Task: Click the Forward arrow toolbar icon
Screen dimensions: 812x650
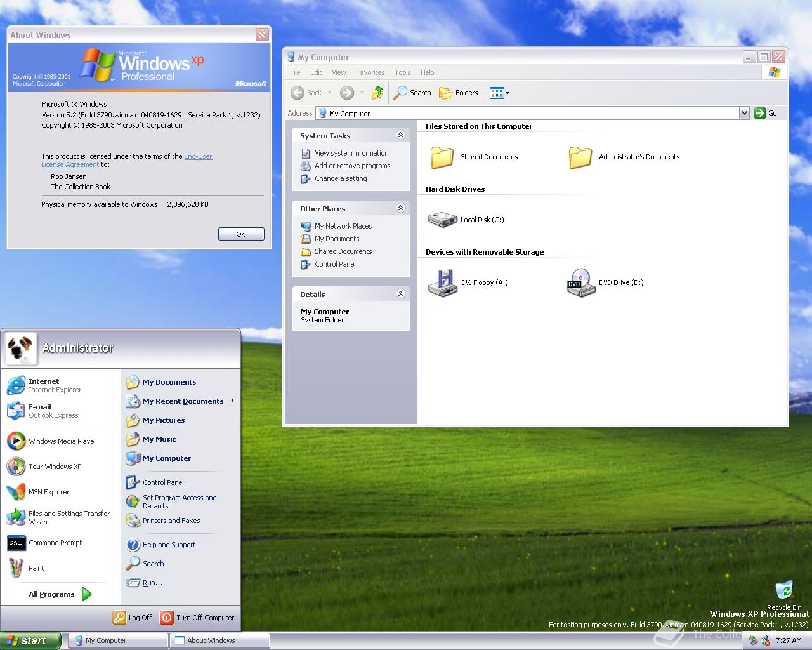Action: [x=347, y=93]
